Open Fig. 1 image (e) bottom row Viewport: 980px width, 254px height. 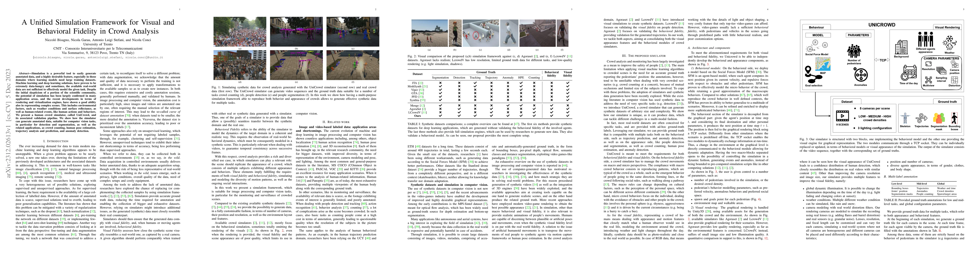[296, 65]
